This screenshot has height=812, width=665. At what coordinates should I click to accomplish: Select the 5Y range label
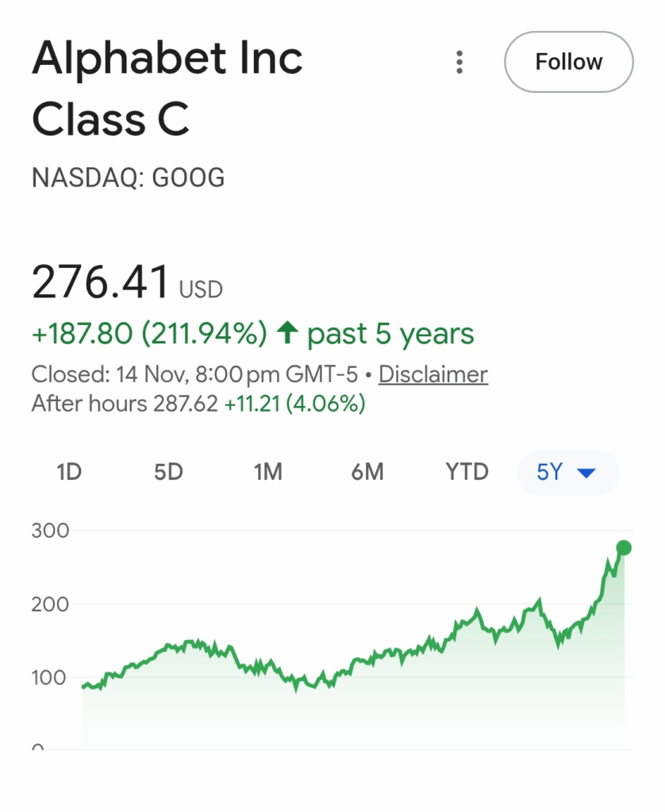point(549,473)
